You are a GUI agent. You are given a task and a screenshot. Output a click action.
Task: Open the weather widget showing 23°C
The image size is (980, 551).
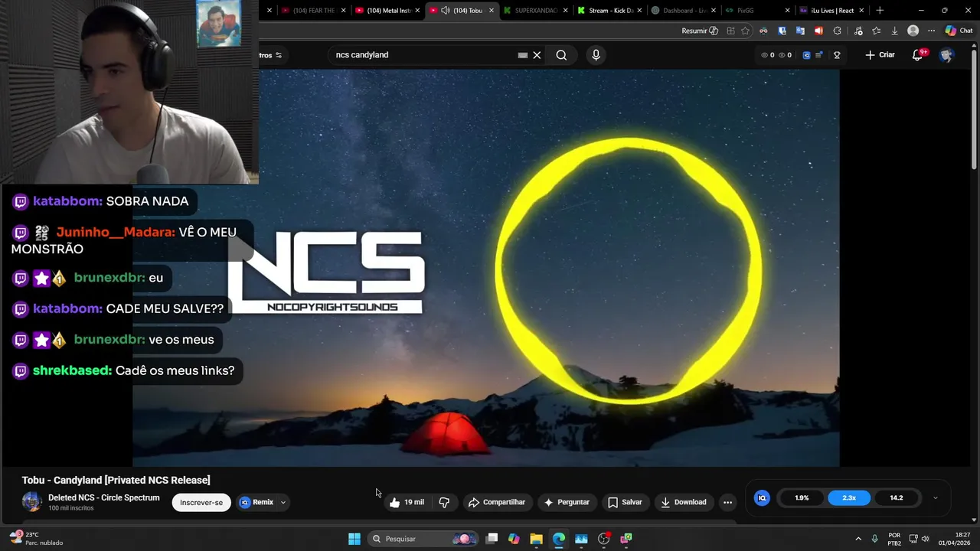[37, 539]
